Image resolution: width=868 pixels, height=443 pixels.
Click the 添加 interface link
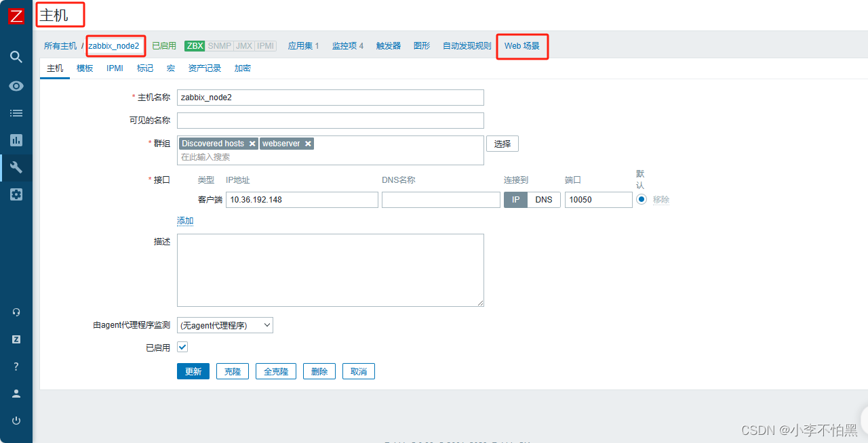point(185,221)
